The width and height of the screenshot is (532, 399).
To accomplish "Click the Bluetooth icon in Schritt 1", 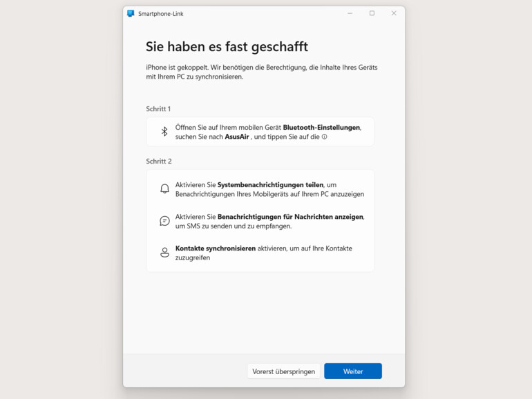I will (x=164, y=132).
